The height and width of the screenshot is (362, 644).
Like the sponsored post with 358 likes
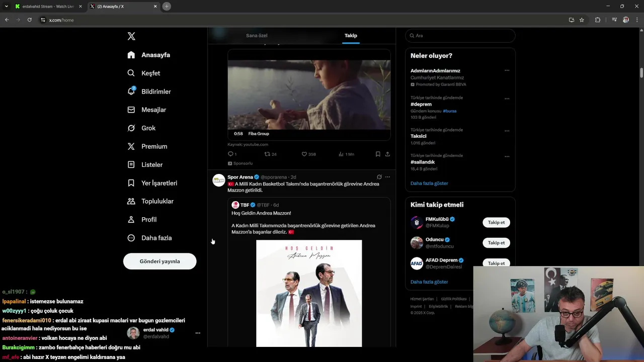click(x=308, y=154)
